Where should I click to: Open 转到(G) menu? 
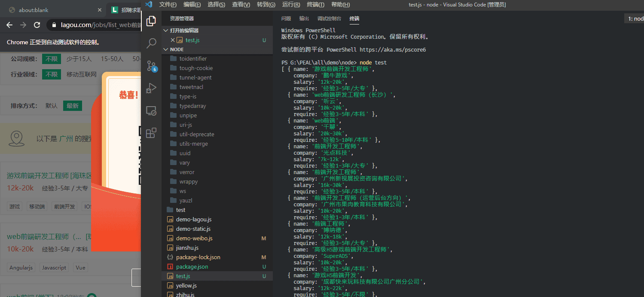point(266,5)
